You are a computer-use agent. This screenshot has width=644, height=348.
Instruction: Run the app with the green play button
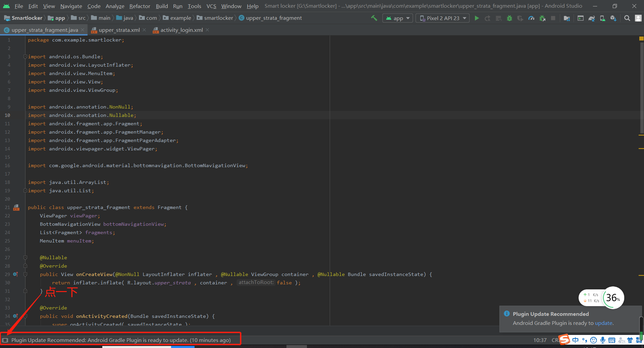point(477,18)
